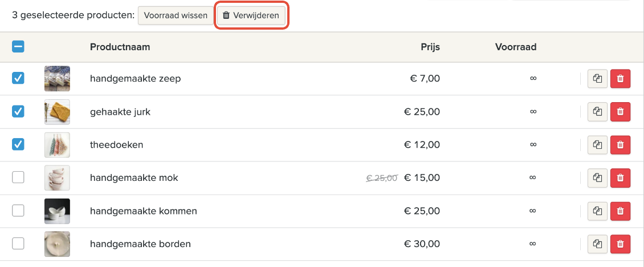Select the handgemaakte mok checkbox

[18, 178]
